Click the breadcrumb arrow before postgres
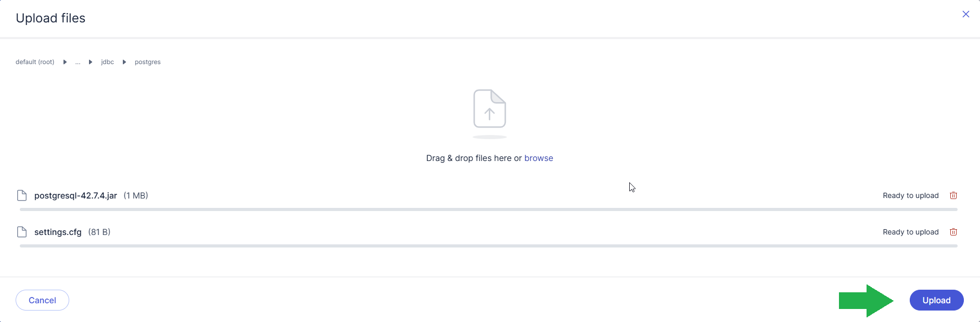 coord(124,62)
